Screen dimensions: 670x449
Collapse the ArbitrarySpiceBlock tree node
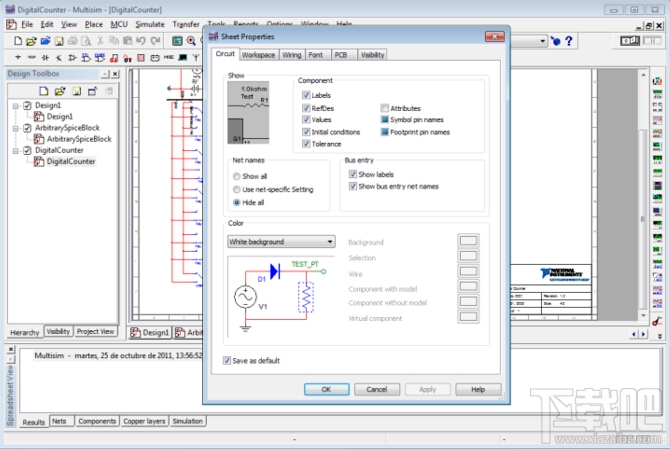coord(15,128)
